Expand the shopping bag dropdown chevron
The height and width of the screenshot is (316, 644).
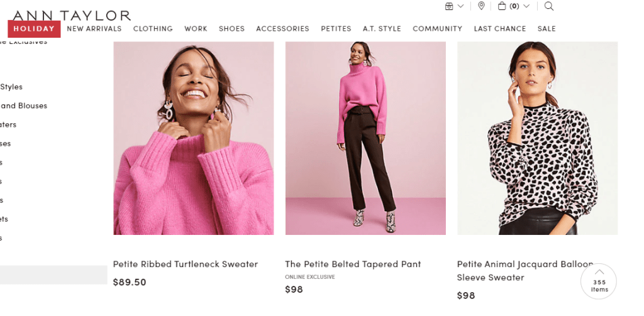526,6
